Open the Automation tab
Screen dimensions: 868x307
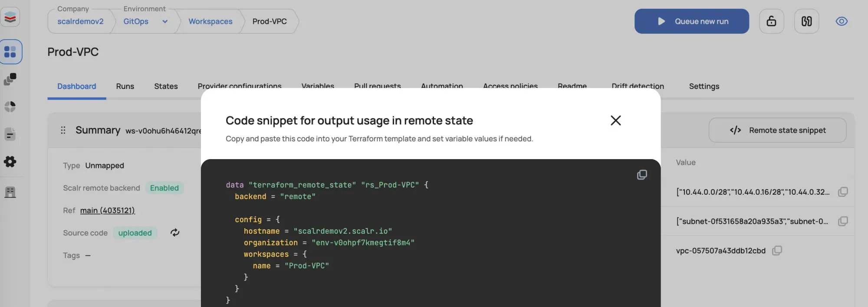[x=442, y=85]
